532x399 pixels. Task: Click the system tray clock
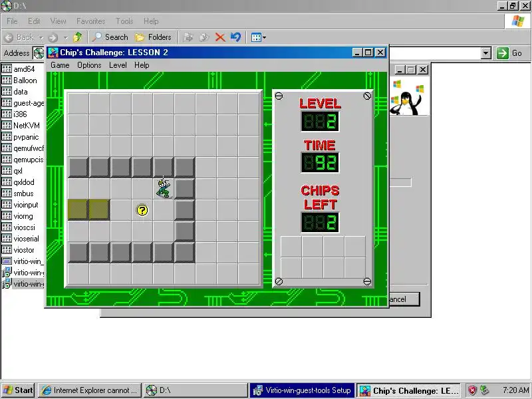(516, 390)
